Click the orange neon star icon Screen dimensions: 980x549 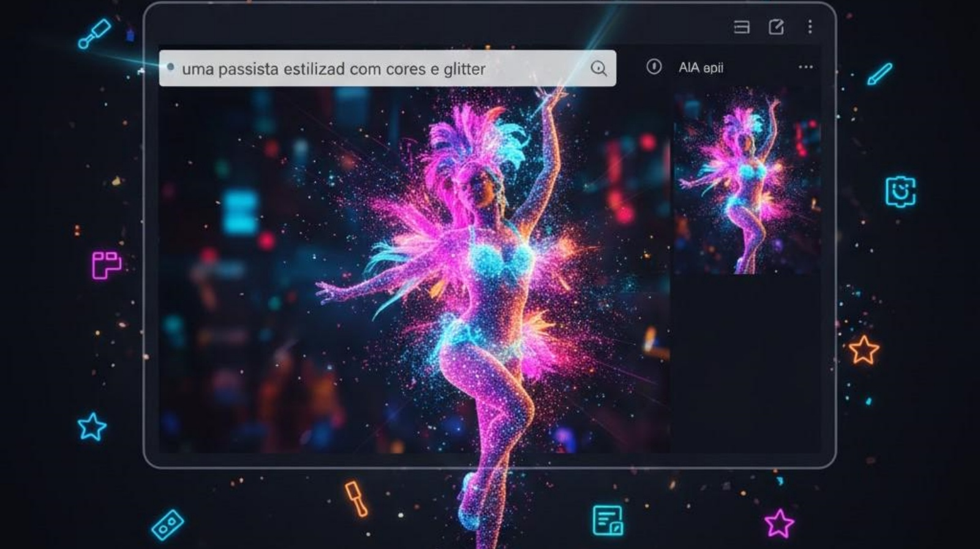pos(864,350)
